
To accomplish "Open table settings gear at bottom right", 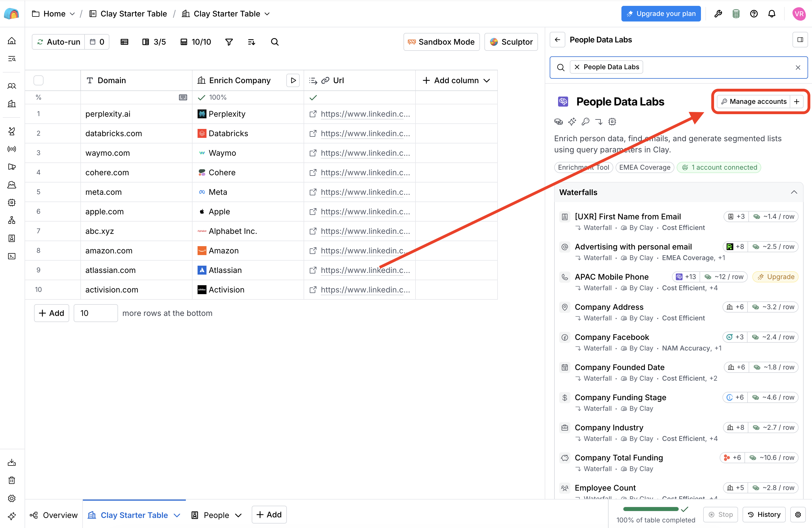I will (x=798, y=515).
